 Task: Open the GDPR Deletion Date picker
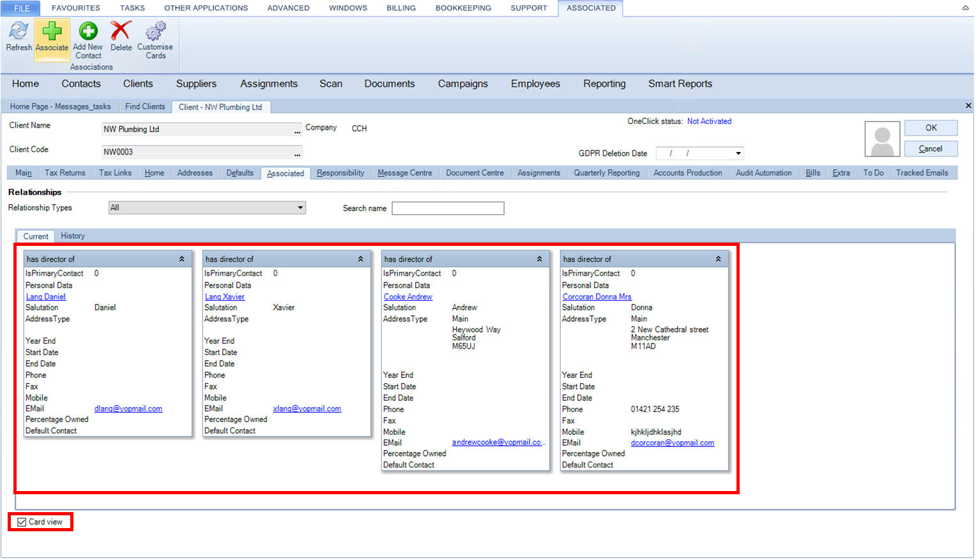click(x=738, y=153)
